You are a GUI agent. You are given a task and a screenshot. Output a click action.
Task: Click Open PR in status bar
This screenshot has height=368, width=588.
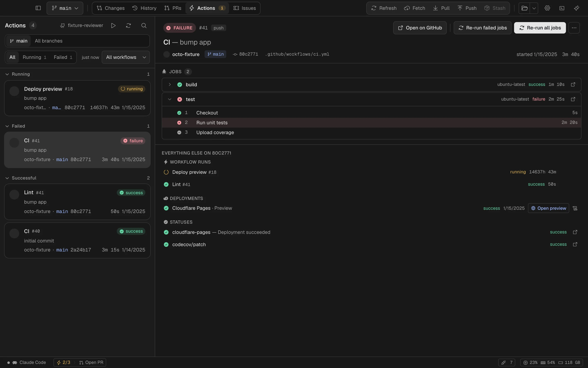click(x=91, y=362)
